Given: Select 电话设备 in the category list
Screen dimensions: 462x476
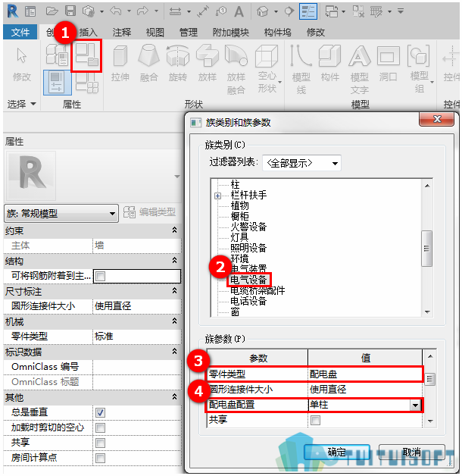Looking at the screenshot, I should [248, 301].
